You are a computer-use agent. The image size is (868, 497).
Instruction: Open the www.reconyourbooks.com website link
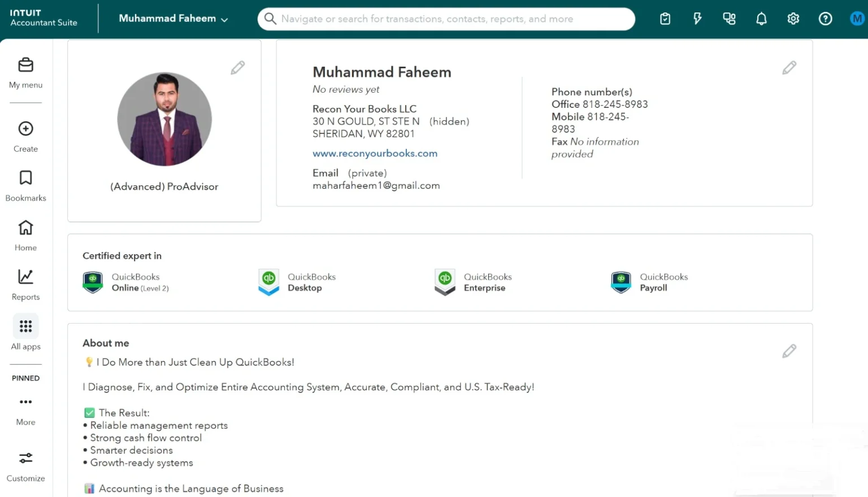coord(375,154)
